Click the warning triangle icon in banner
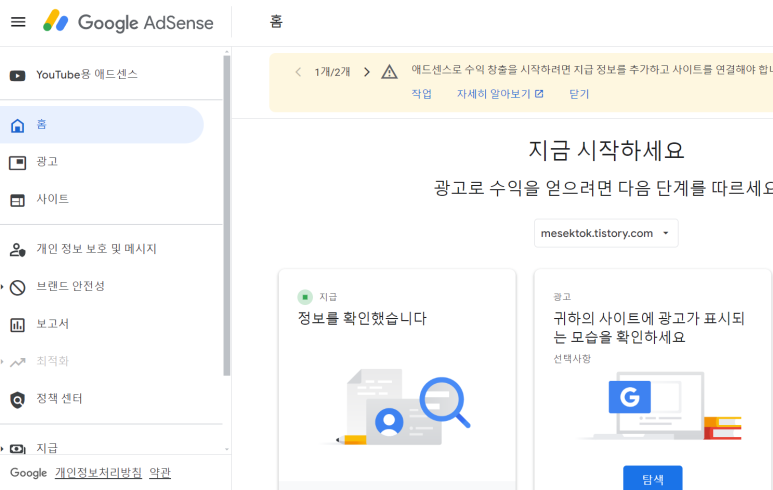 point(389,72)
